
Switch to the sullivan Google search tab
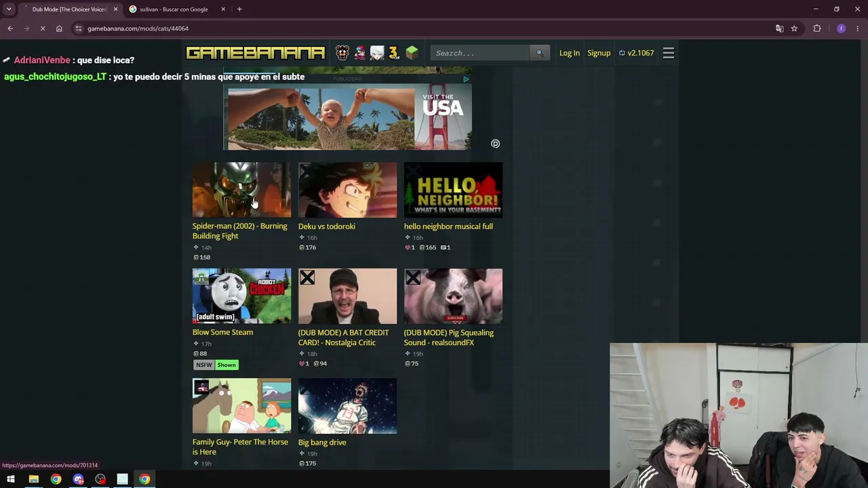tap(173, 9)
